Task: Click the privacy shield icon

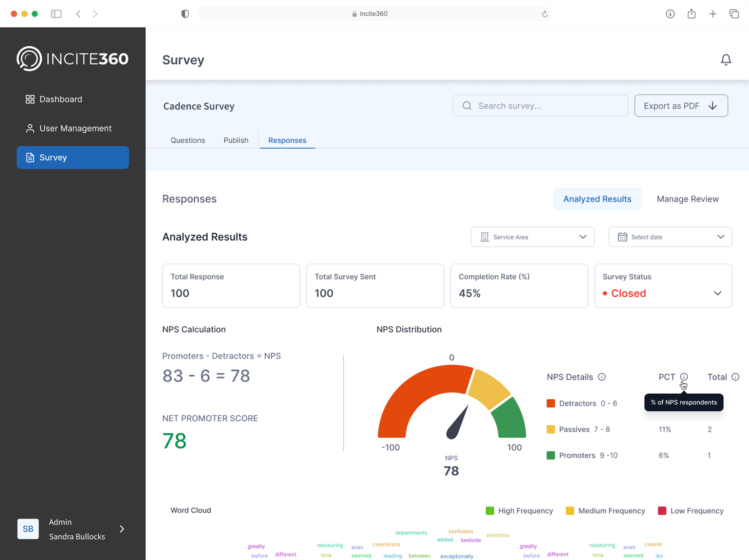Action: (x=185, y=14)
